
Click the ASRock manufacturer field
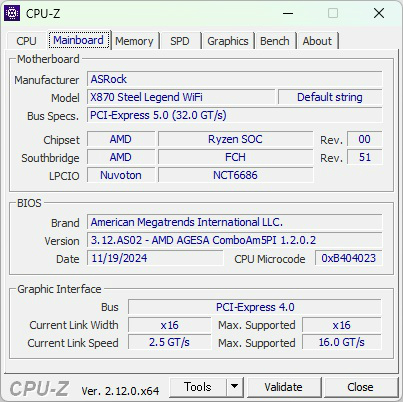235,79
